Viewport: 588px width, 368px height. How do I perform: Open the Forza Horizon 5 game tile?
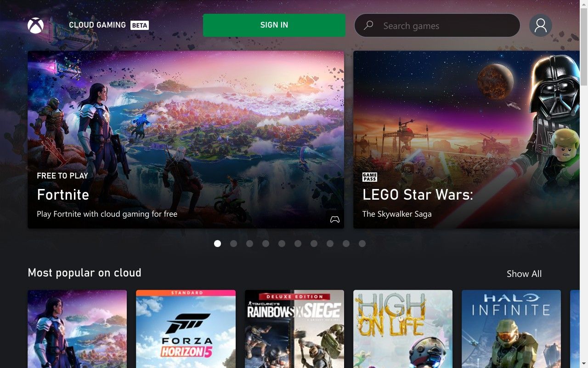pos(186,329)
